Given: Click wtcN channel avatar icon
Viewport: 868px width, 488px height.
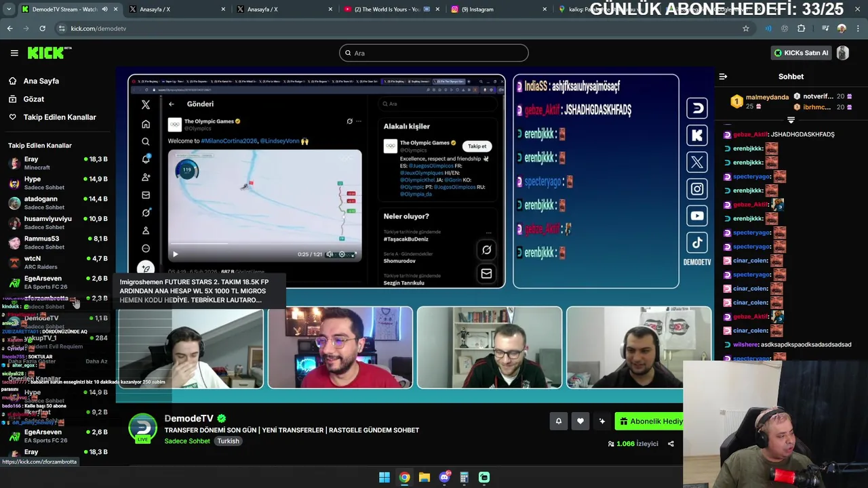Looking at the screenshot, I should 14,262.
